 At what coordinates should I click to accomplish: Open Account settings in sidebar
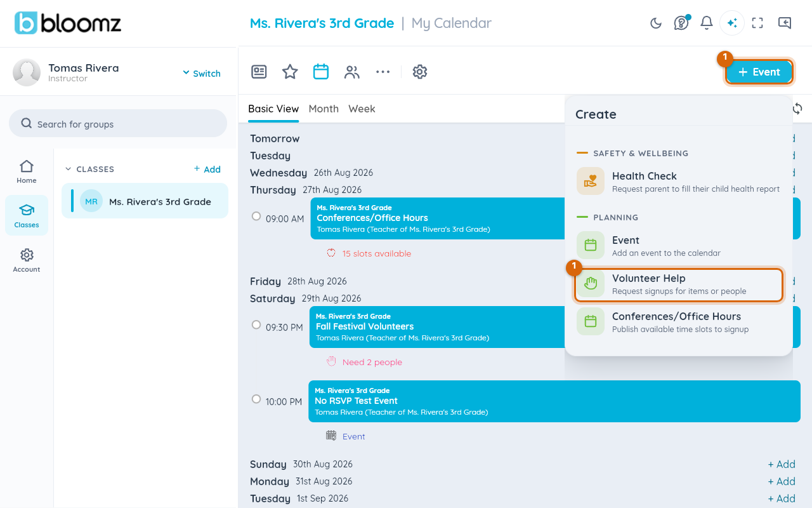[27, 260]
